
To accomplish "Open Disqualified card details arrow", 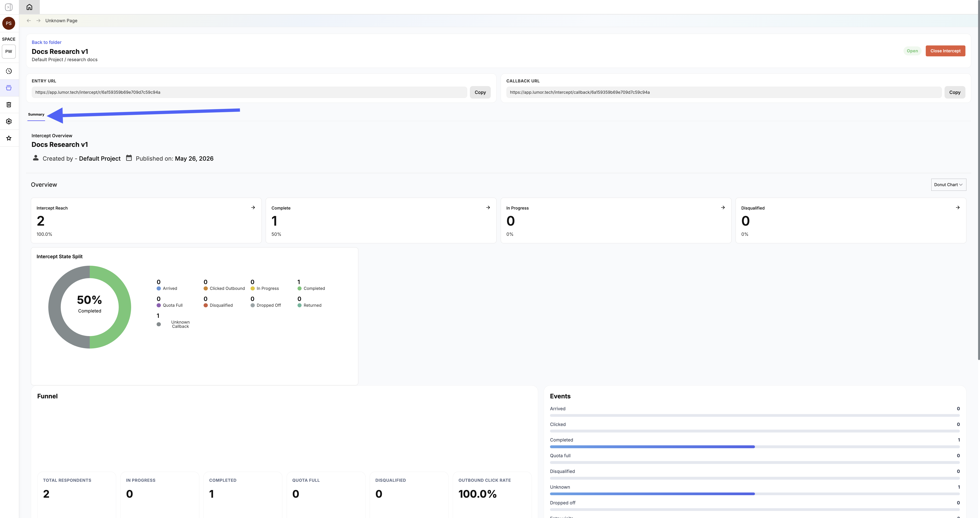I will tap(958, 208).
